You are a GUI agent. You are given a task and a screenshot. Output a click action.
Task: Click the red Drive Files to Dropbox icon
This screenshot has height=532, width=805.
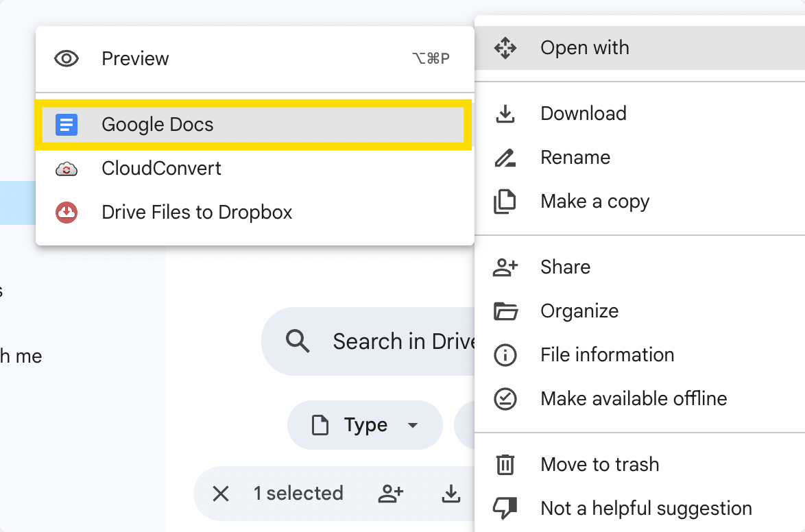click(67, 213)
